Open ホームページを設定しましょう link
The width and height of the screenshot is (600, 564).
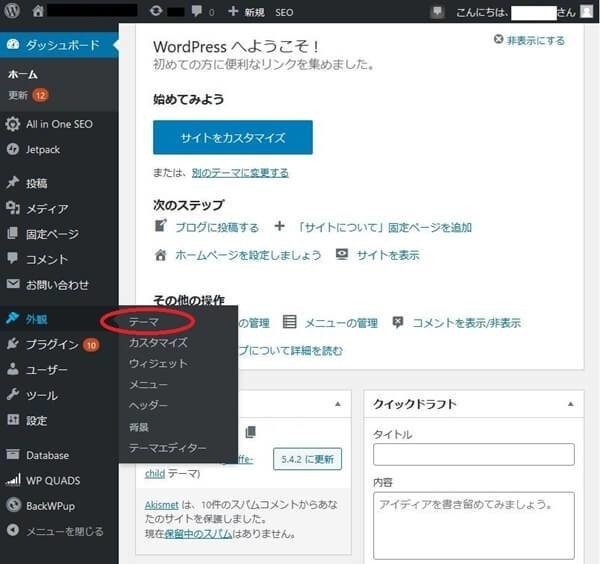[x=248, y=255]
